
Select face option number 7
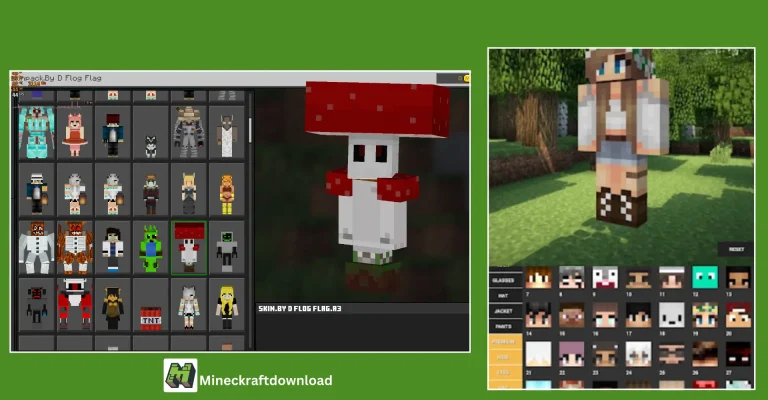pyautogui.click(x=538, y=278)
